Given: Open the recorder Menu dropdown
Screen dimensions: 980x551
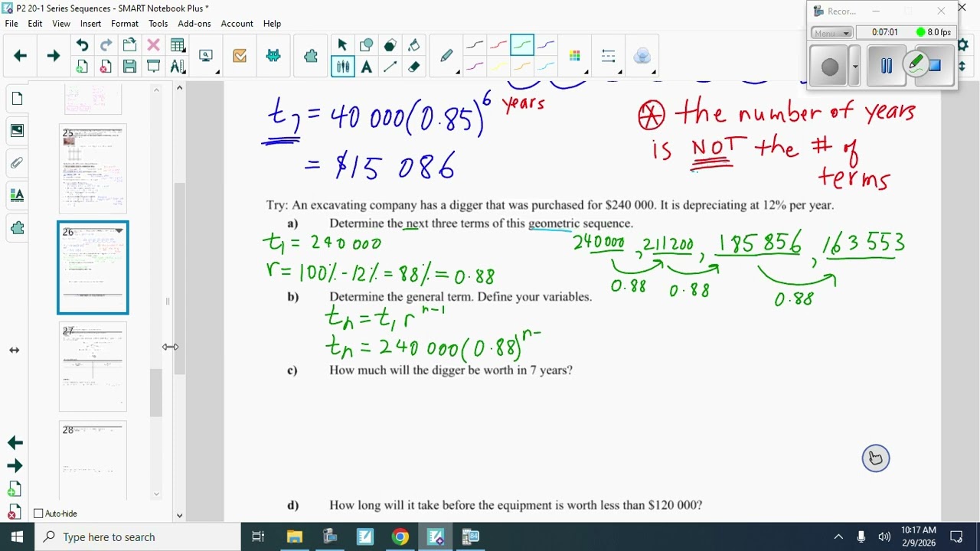Looking at the screenshot, I should pyautogui.click(x=831, y=33).
